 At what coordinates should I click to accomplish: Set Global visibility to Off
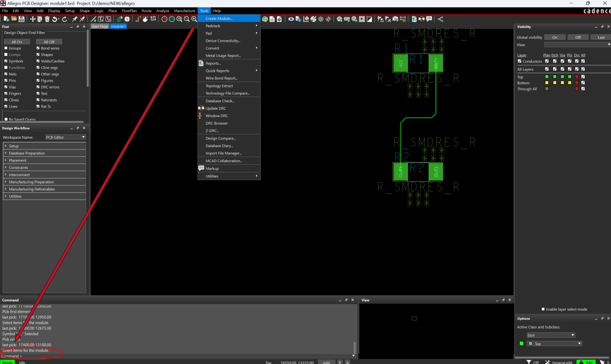point(578,37)
